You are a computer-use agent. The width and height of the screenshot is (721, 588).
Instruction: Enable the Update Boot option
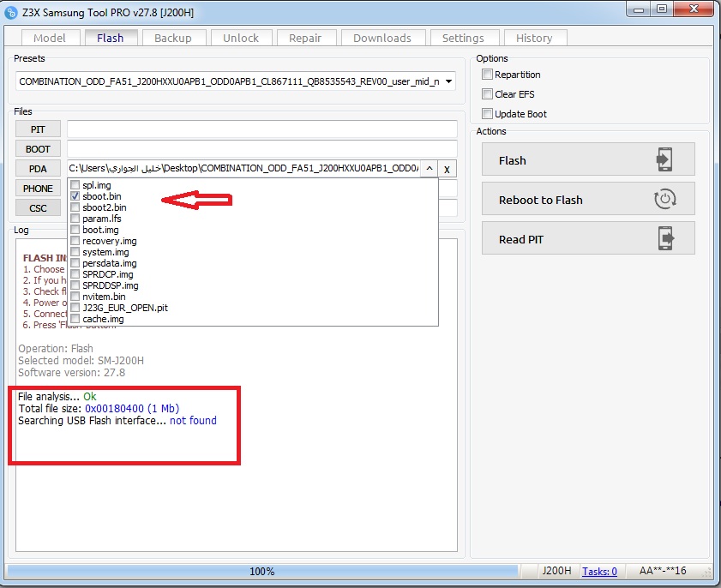click(488, 113)
